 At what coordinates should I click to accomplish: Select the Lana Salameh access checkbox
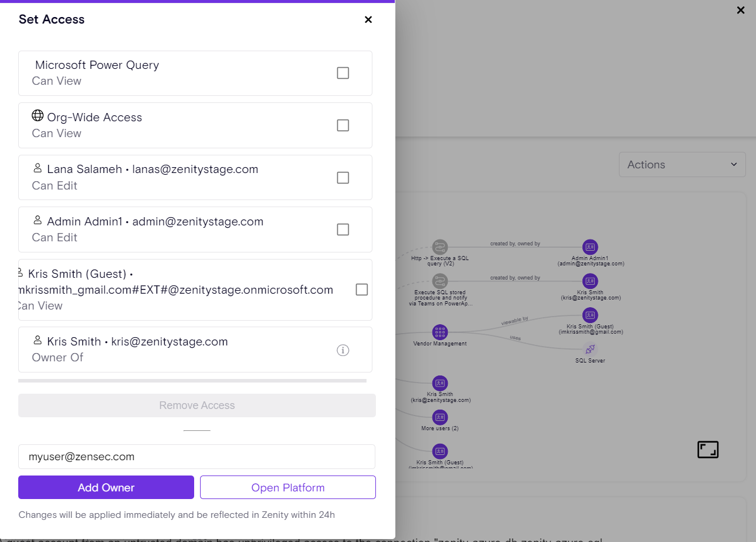pos(343,178)
